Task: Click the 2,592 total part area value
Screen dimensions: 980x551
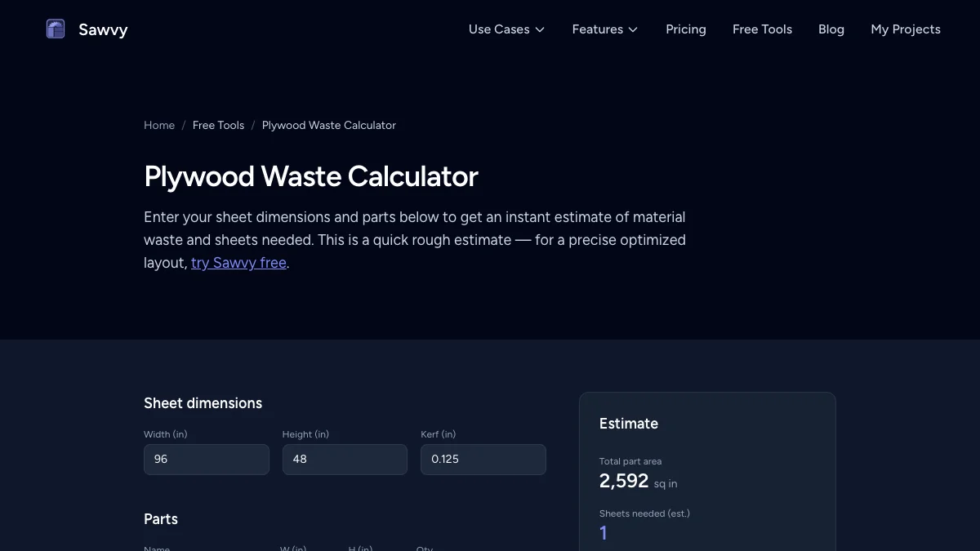Action: click(624, 482)
